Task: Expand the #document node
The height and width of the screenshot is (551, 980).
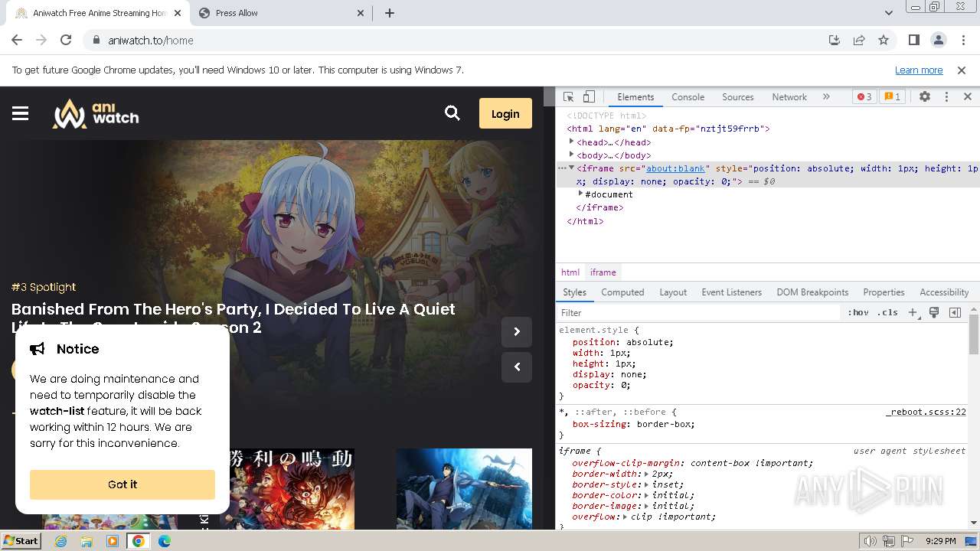Action: coord(580,194)
